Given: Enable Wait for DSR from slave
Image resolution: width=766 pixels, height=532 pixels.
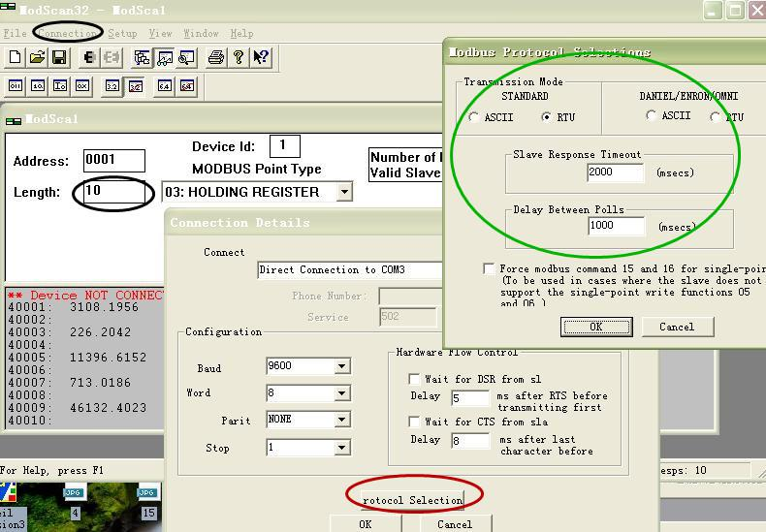Looking at the screenshot, I should (x=414, y=379).
